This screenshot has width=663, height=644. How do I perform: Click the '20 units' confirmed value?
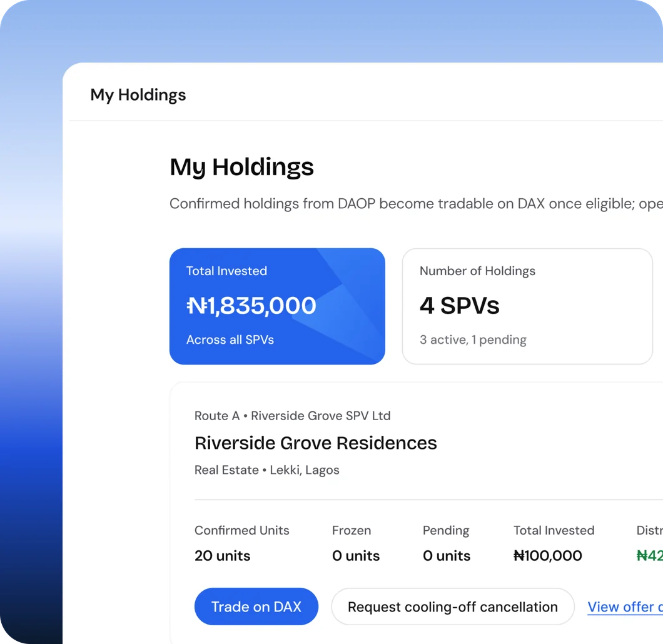pyautogui.click(x=223, y=555)
